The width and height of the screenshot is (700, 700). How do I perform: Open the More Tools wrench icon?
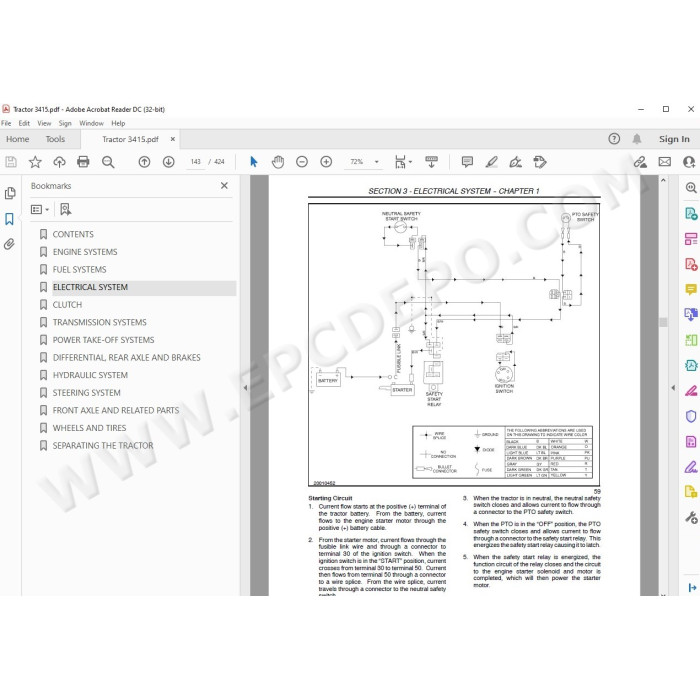coord(691,517)
